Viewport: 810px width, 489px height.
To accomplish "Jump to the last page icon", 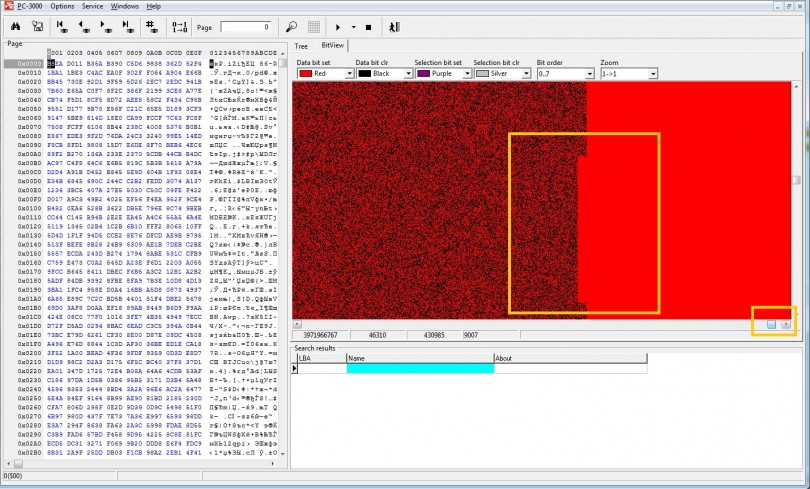I will (x=127, y=27).
